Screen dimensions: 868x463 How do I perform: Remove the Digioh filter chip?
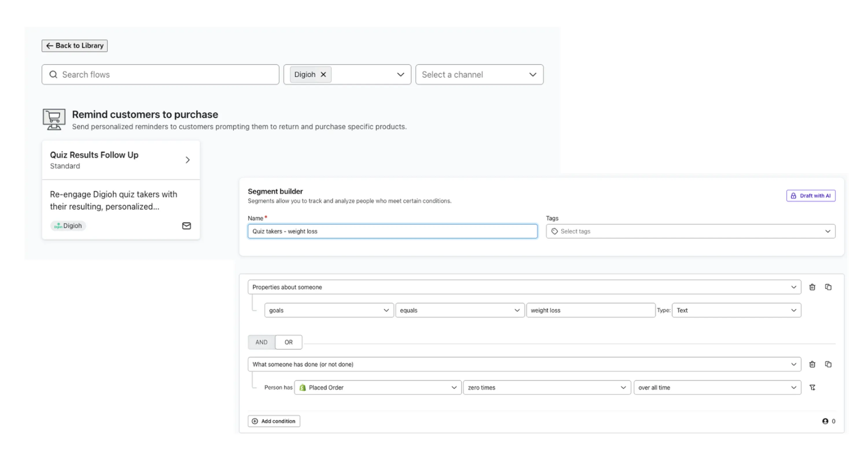pos(323,74)
